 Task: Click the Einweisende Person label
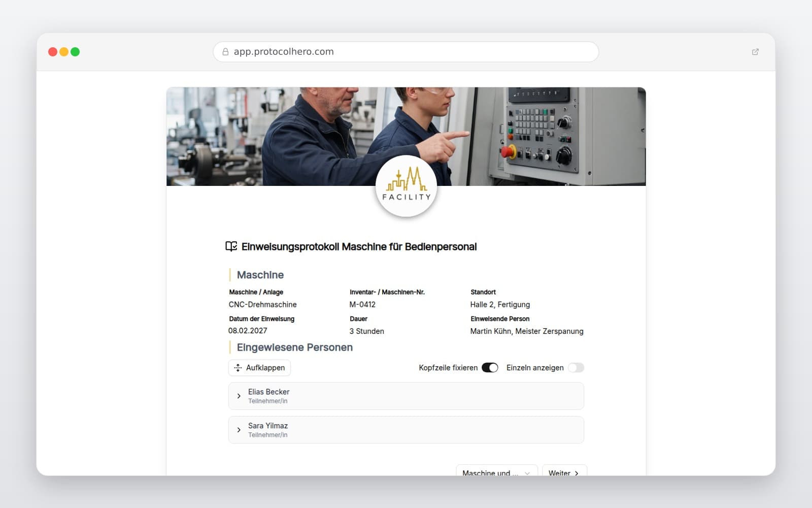pyautogui.click(x=500, y=319)
